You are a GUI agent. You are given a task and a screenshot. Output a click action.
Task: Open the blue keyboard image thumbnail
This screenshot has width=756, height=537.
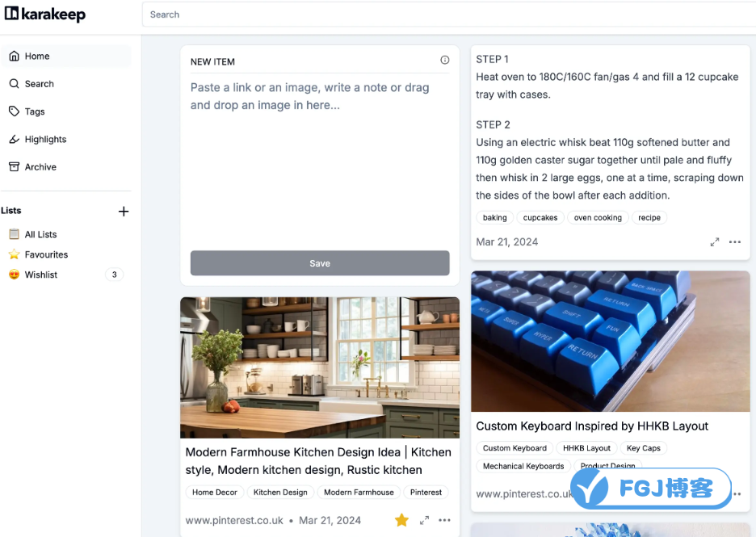click(611, 342)
